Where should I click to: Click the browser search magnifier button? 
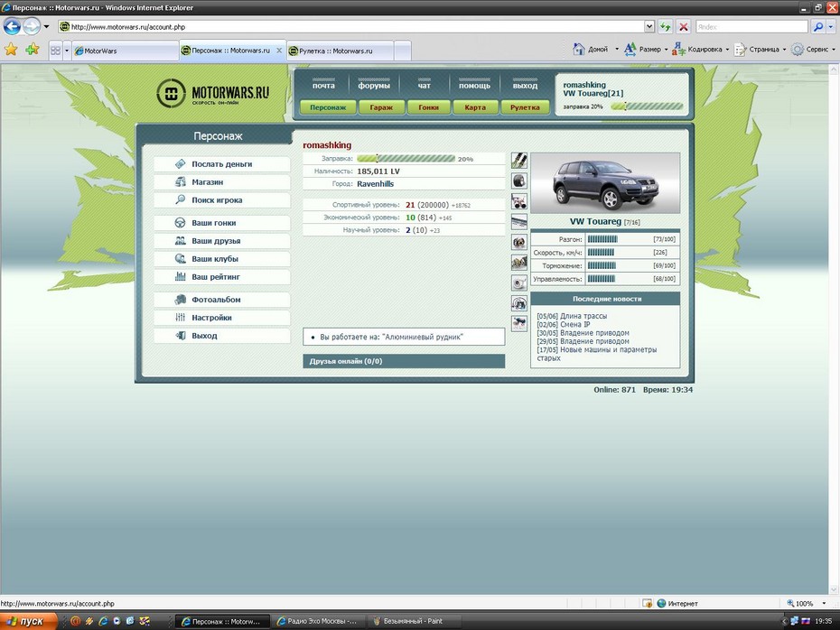817,26
